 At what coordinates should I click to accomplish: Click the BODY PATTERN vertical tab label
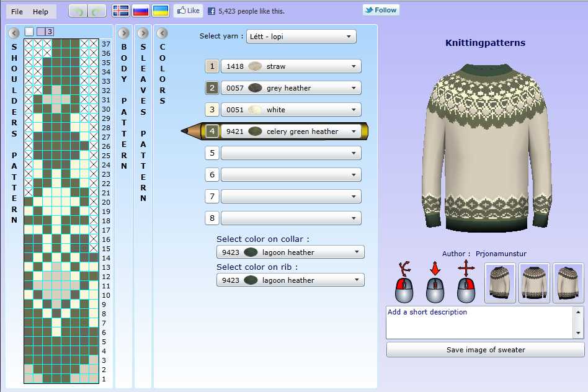coord(124,107)
